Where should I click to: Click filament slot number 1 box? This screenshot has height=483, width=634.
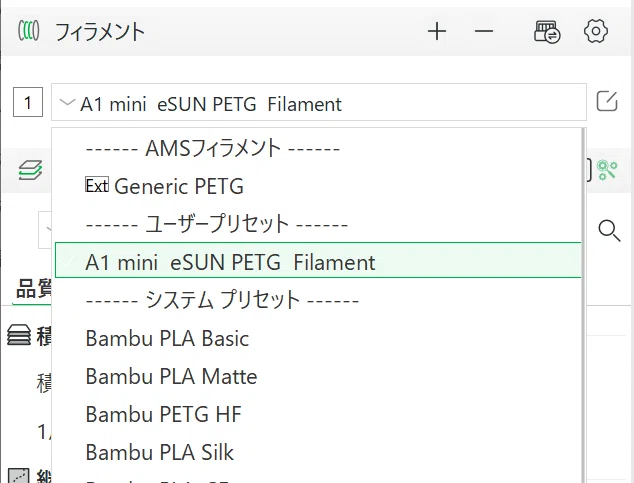[x=28, y=102]
